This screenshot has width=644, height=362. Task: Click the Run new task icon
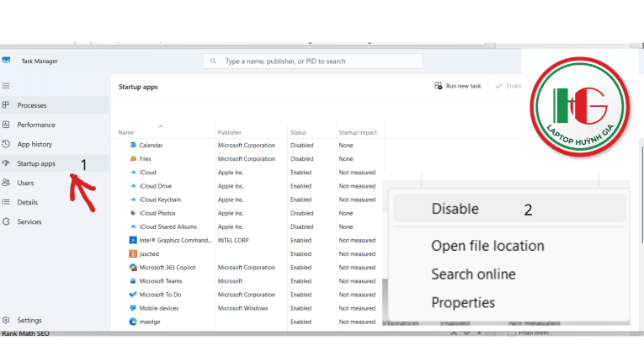[439, 86]
